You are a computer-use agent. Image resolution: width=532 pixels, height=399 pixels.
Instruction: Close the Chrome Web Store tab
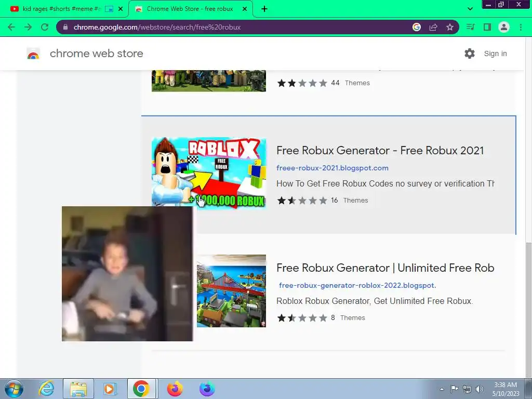tap(245, 9)
